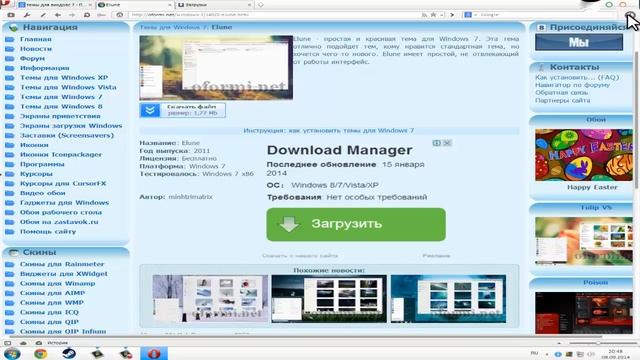640x360 pixels.
Task: Click folder icon next to Иконки
Action: pyautogui.click(x=9, y=145)
